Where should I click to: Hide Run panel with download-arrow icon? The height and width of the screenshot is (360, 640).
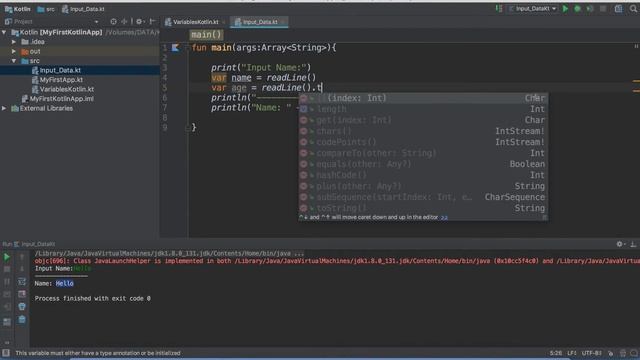(x=633, y=244)
